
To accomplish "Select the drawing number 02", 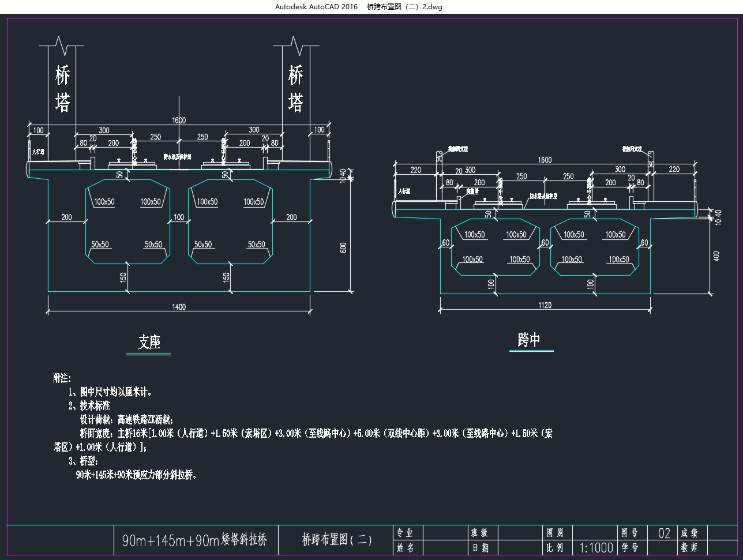I will click(664, 533).
